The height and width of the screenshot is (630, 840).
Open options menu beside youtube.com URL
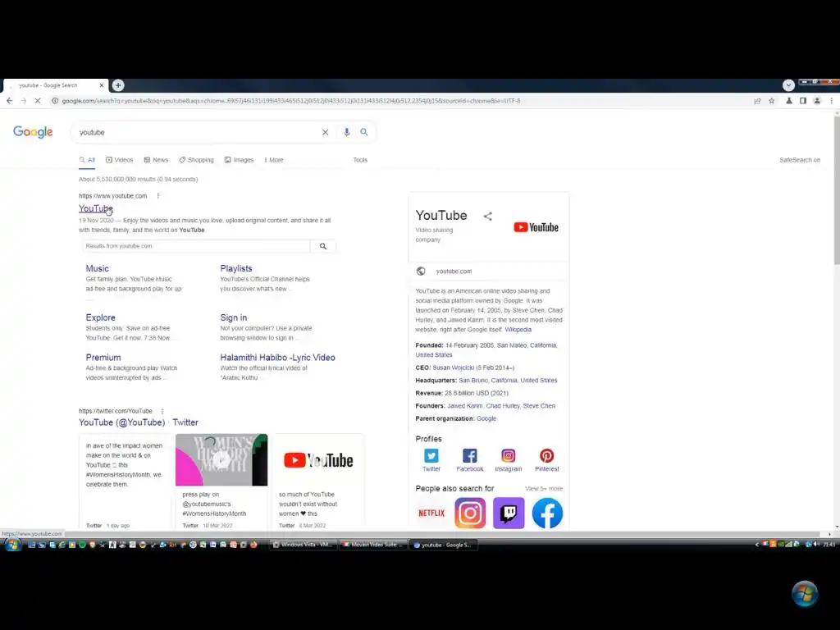click(158, 196)
